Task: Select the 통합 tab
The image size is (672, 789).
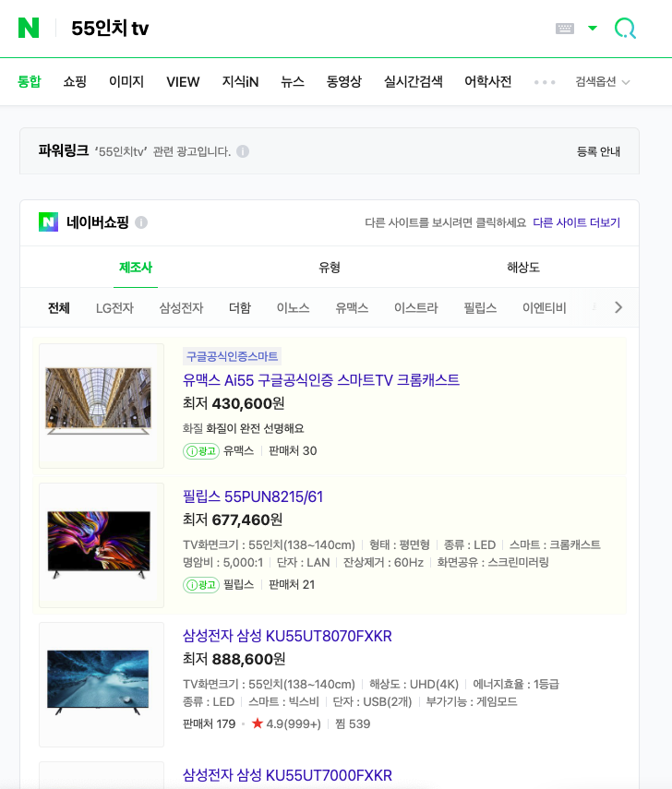Action: (30, 81)
